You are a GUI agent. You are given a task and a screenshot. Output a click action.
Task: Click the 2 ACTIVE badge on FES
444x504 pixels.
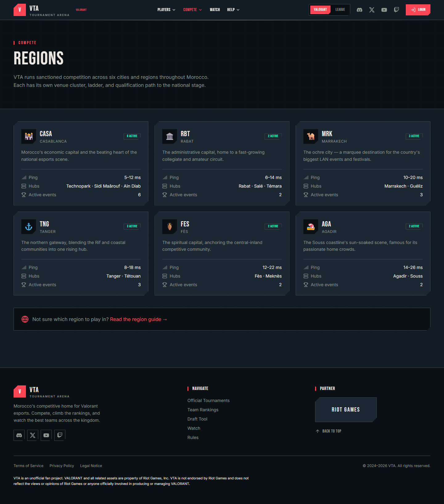point(273,226)
